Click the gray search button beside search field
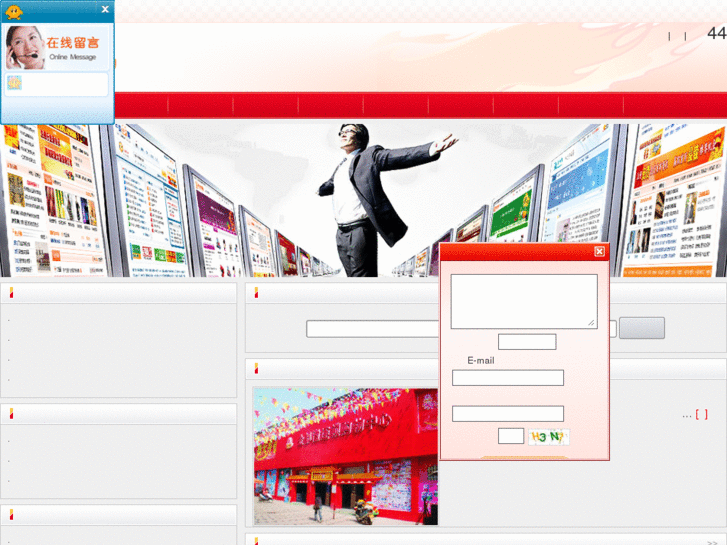727x545 pixels. pyautogui.click(x=642, y=328)
